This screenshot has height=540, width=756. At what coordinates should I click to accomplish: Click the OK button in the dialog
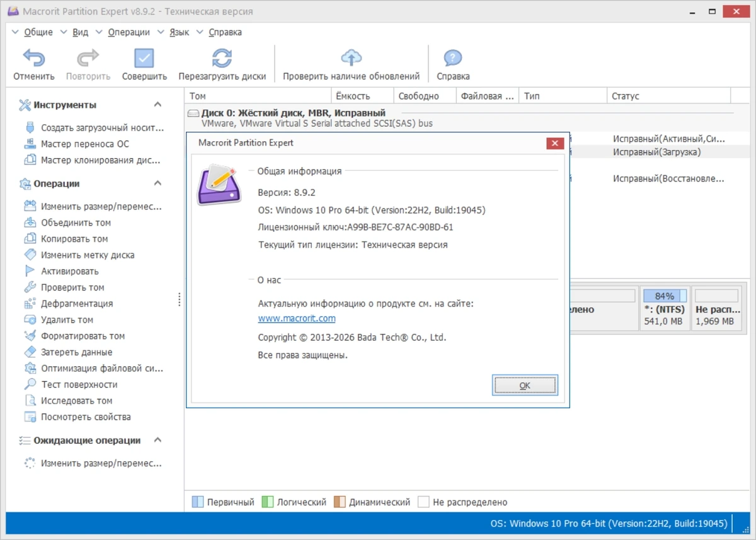pos(525,385)
